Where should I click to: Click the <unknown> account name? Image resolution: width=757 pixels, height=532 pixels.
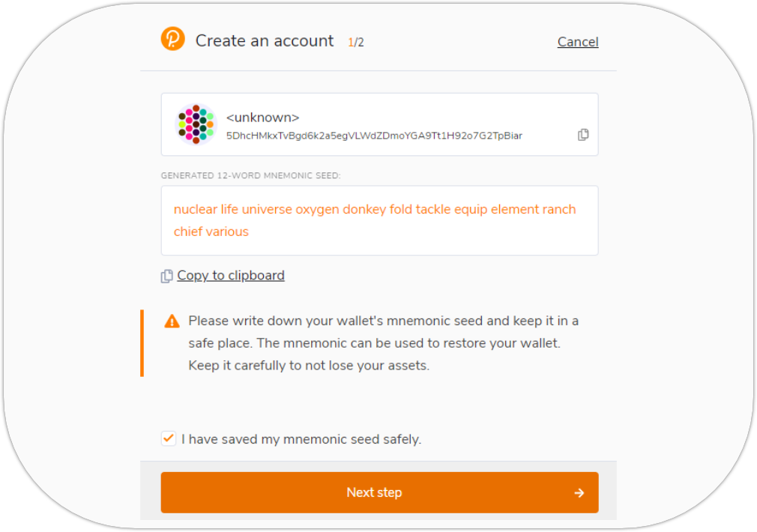[x=262, y=118]
